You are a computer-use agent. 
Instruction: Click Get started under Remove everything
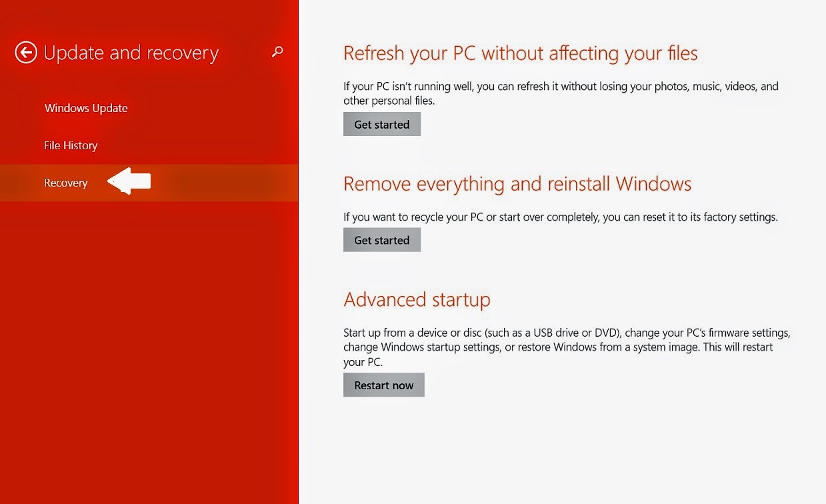382,240
